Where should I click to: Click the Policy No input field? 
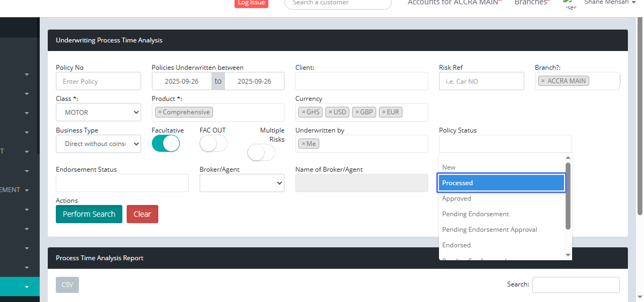(x=98, y=82)
